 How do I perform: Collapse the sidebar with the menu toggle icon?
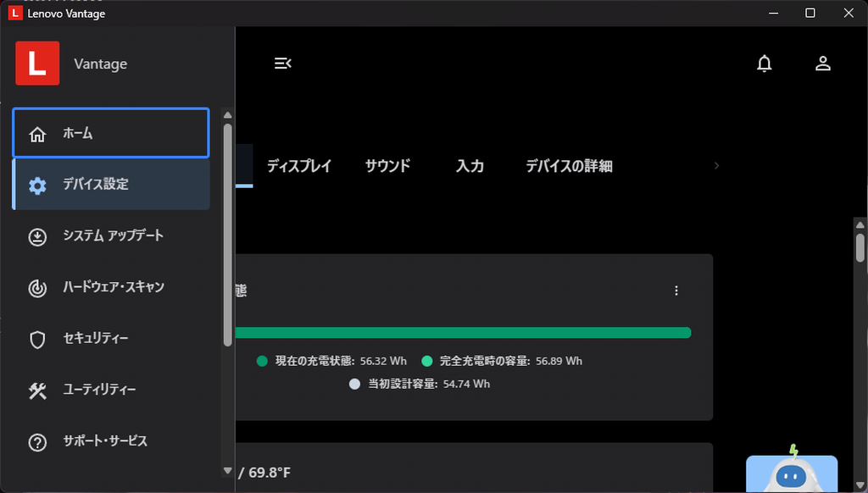pyautogui.click(x=282, y=64)
